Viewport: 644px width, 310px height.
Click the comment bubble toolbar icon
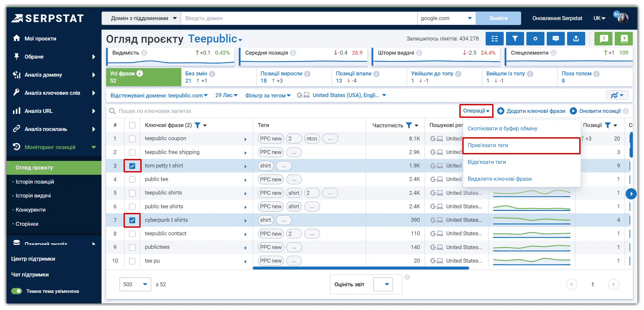556,39
